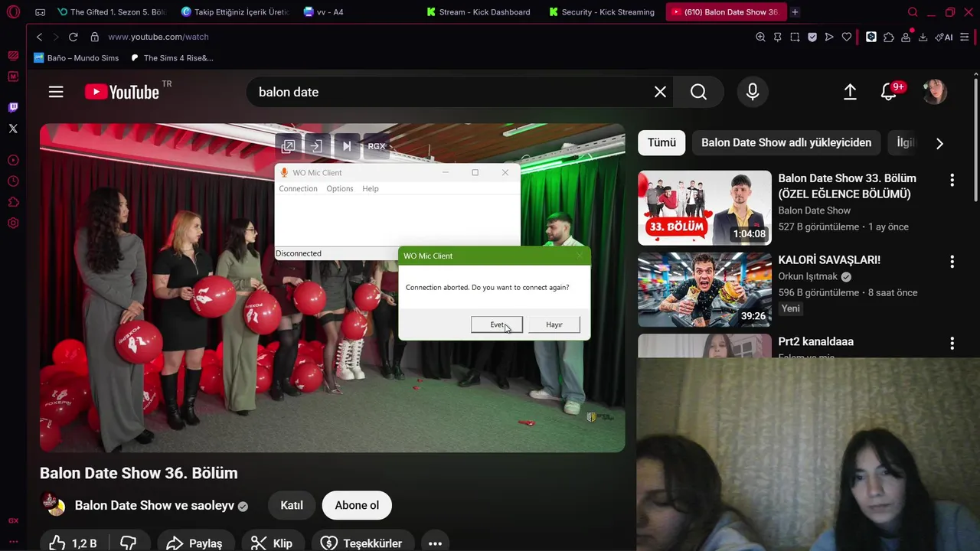Click the Klip button
The image size is (980, 551).
tap(273, 543)
